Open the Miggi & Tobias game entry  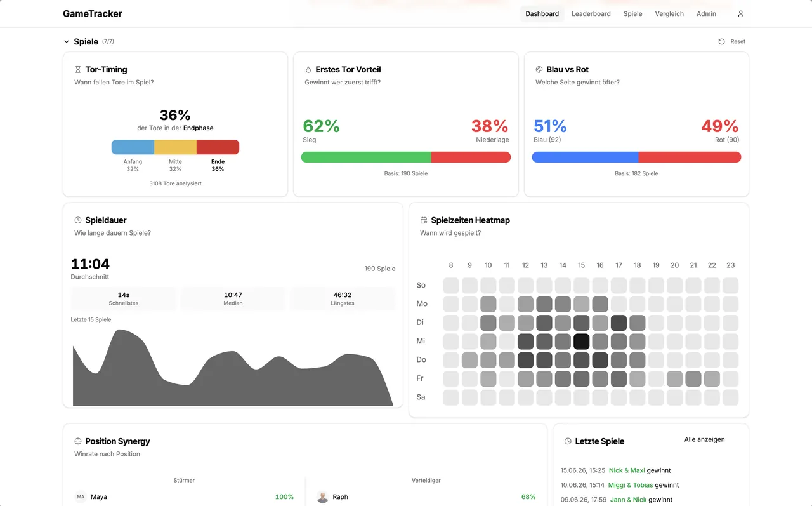tap(620, 485)
